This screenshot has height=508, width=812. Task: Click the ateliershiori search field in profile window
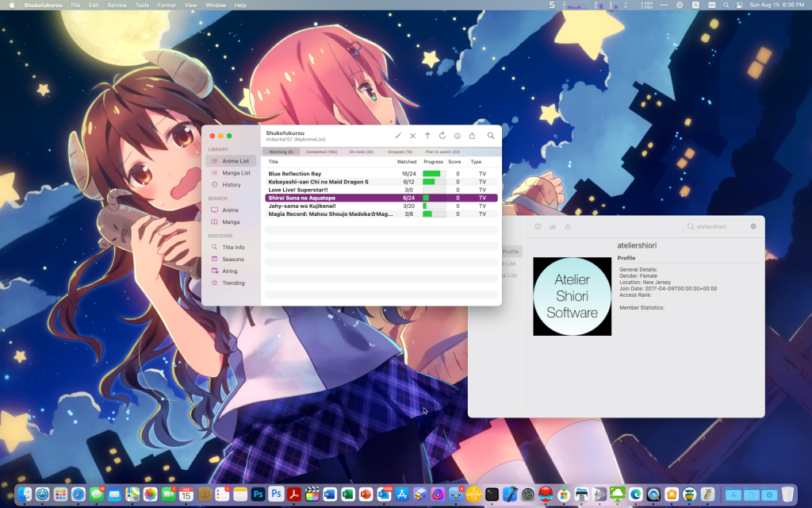pyautogui.click(x=722, y=226)
